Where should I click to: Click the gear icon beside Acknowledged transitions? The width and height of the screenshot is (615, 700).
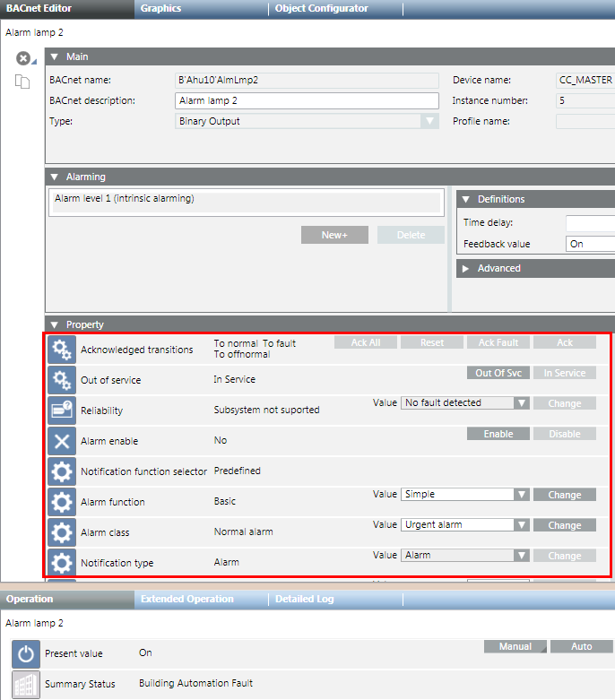pos(62,350)
